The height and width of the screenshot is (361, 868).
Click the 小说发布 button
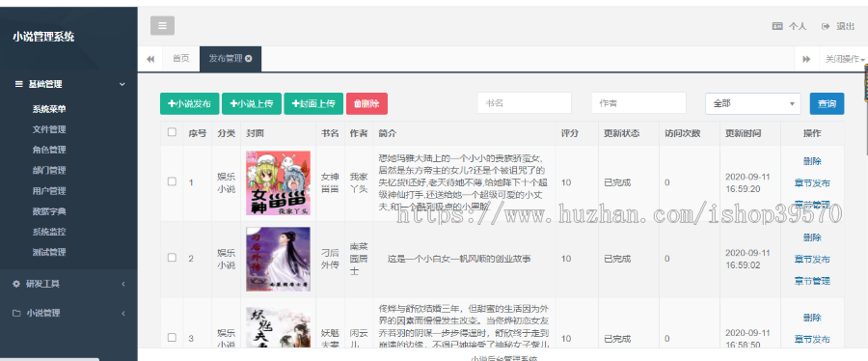click(189, 103)
